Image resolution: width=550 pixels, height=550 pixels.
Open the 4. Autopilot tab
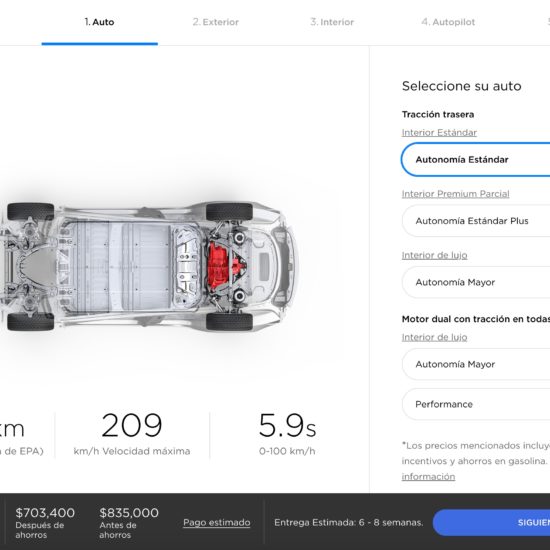(448, 22)
